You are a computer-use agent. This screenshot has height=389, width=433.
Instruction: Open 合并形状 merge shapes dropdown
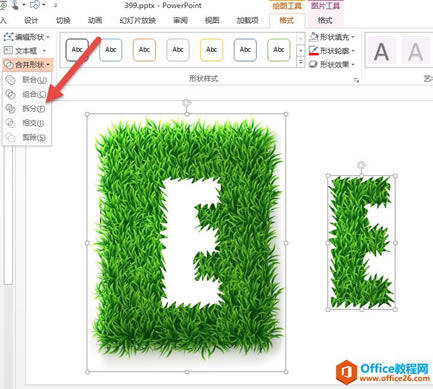point(27,65)
